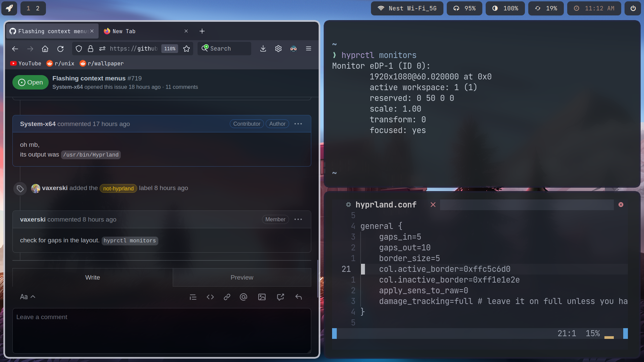
Task: Click the 95% volume headphone module
Action: click(464, 8)
